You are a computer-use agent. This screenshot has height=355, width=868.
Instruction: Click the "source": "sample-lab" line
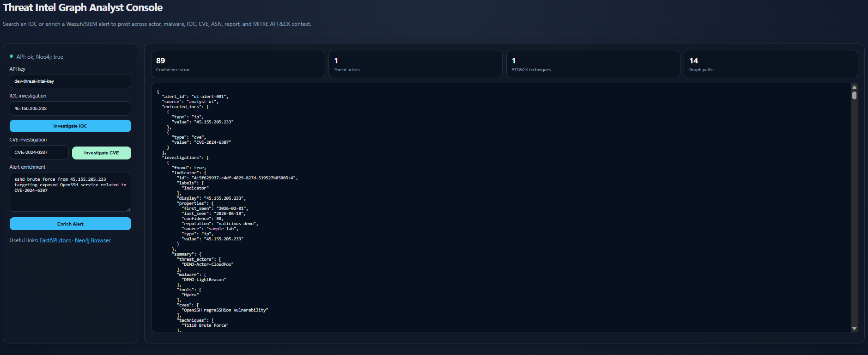210,229
